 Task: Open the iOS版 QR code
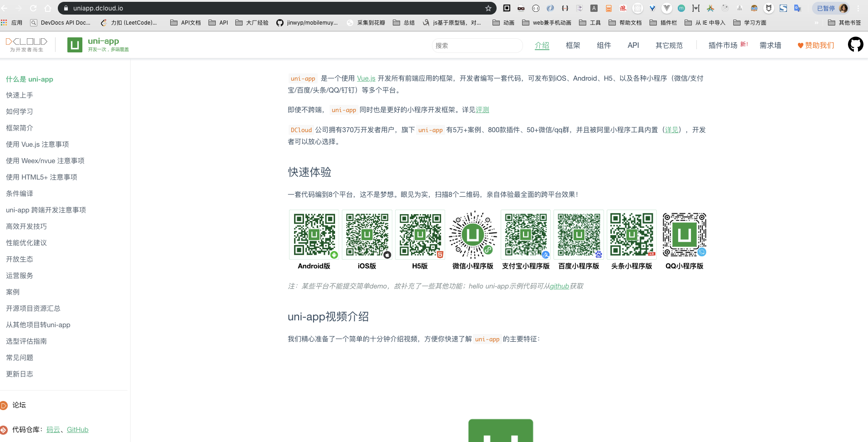tap(367, 235)
